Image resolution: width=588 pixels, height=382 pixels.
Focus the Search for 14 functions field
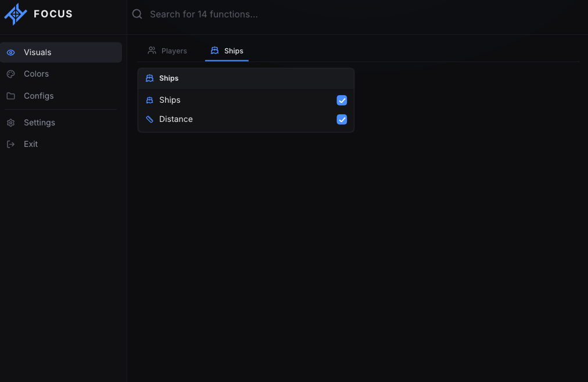click(x=356, y=15)
